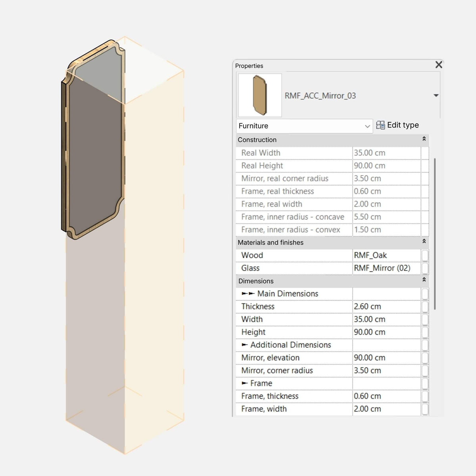Open the Furniture category filter dropdown
476x476 pixels.
304,126
